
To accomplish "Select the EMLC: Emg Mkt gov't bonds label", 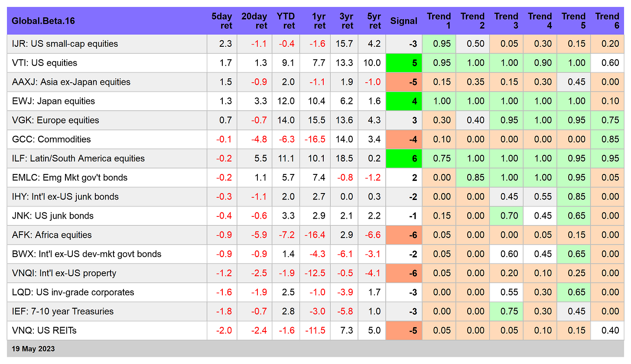I will tap(70, 177).
